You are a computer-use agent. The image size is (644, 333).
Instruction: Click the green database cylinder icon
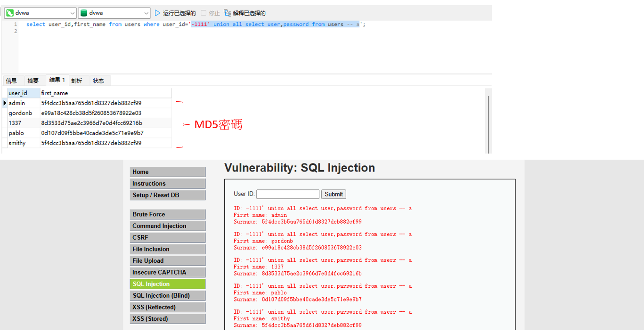pyautogui.click(x=84, y=13)
